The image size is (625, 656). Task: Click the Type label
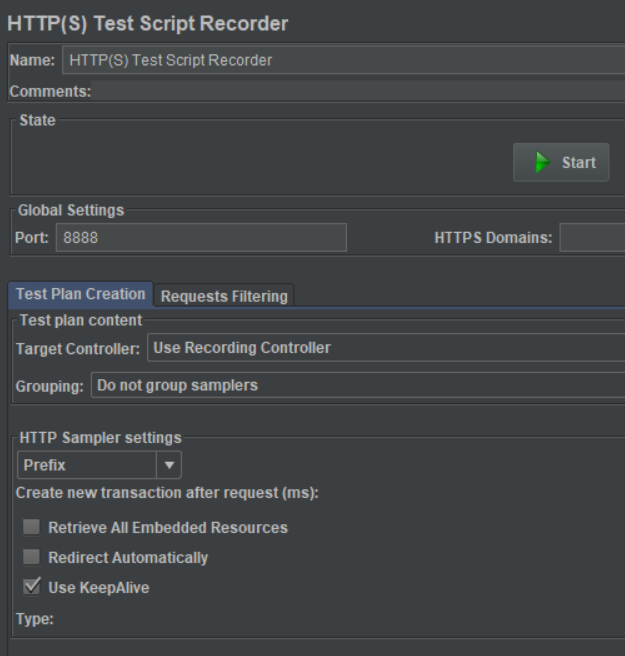(34, 619)
